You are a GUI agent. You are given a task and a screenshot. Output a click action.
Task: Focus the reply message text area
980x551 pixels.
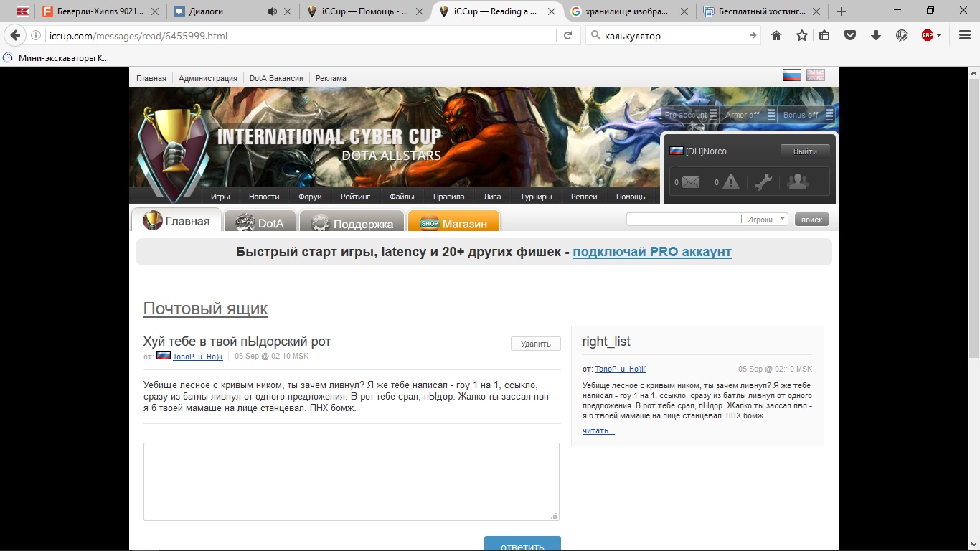(352, 481)
